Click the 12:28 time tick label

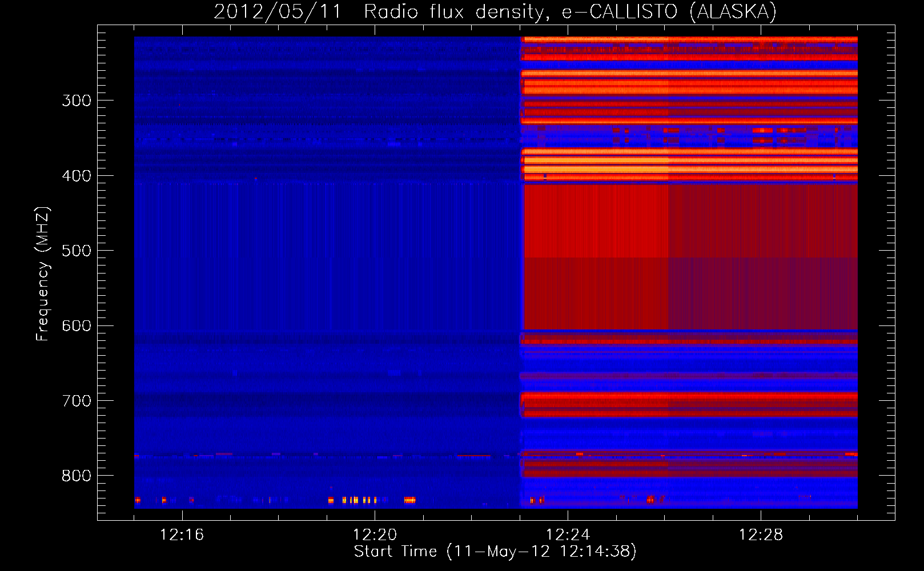point(761,534)
